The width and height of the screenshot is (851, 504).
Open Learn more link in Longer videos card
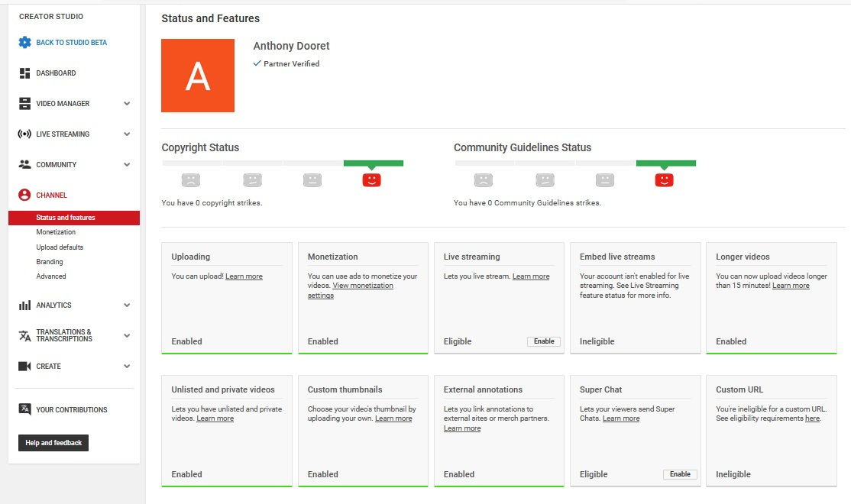click(x=791, y=286)
